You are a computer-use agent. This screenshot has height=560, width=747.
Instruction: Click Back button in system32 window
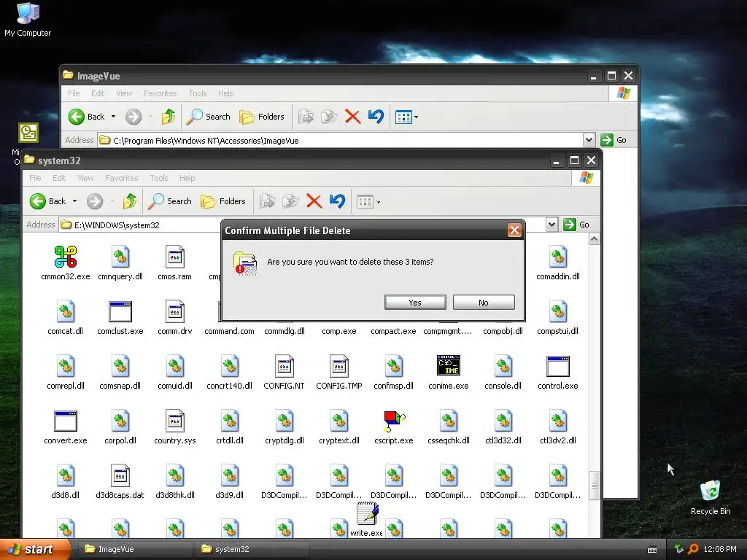click(x=48, y=201)
